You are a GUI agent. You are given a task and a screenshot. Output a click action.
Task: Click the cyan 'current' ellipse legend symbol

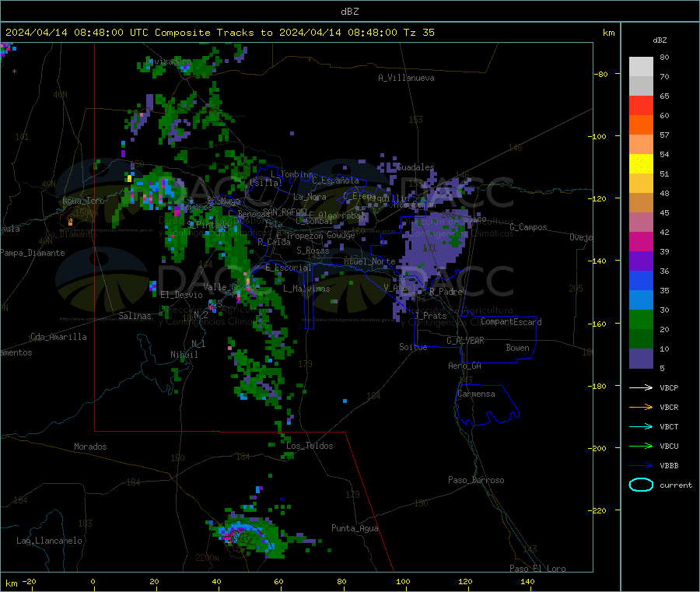pos(641,485)
